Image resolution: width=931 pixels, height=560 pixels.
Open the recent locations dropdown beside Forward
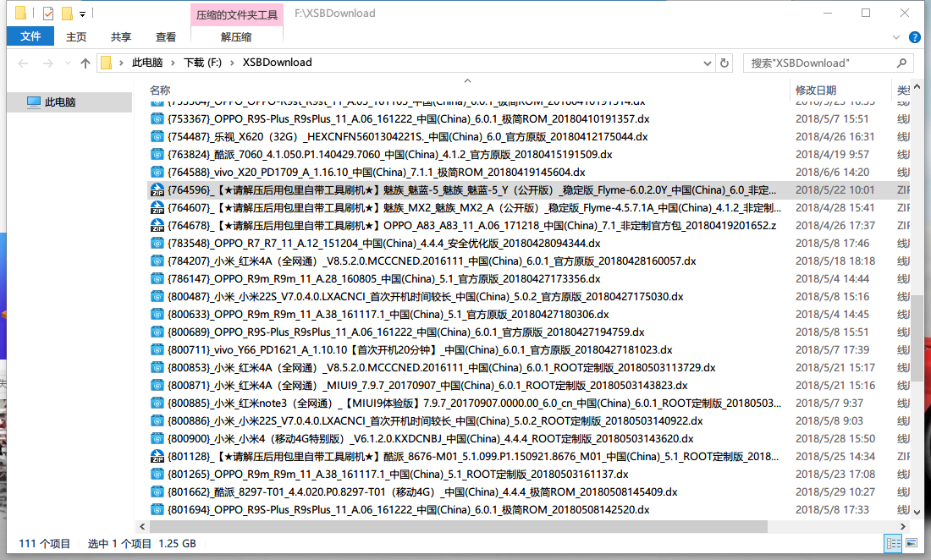68,63
